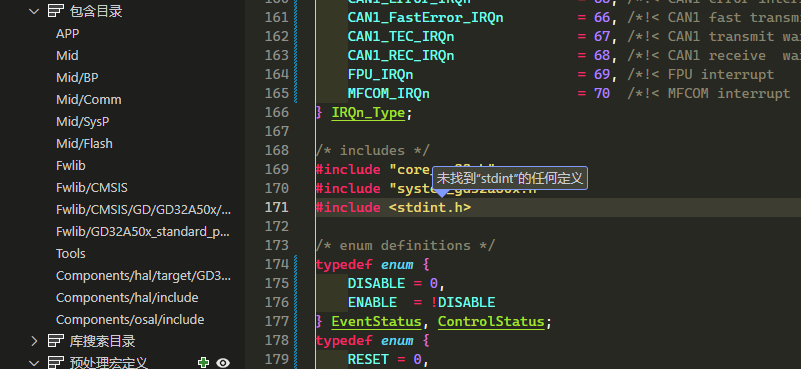This screenshot has height=369, width=801.
Task: Click the ControlStatus identifier on line 177
Action: pos(491,321)
